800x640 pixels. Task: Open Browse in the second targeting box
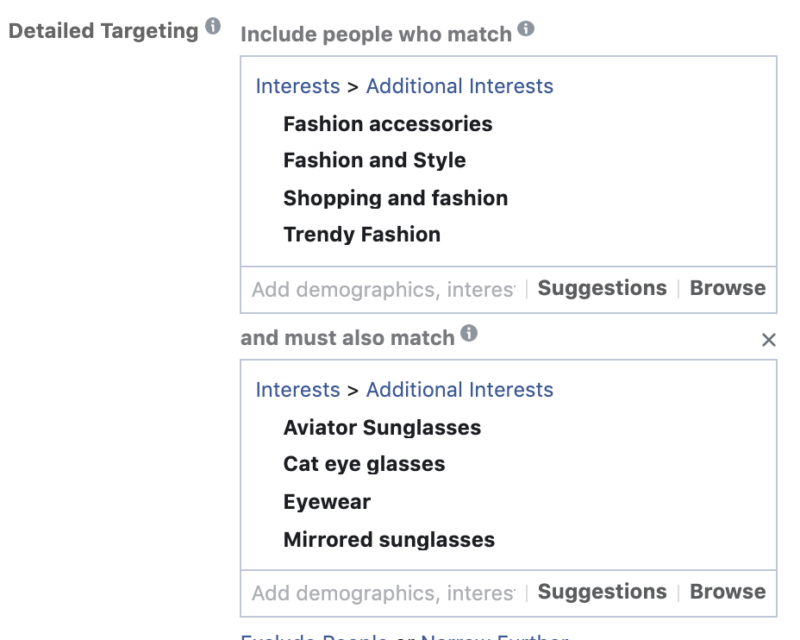pos(727,591)
